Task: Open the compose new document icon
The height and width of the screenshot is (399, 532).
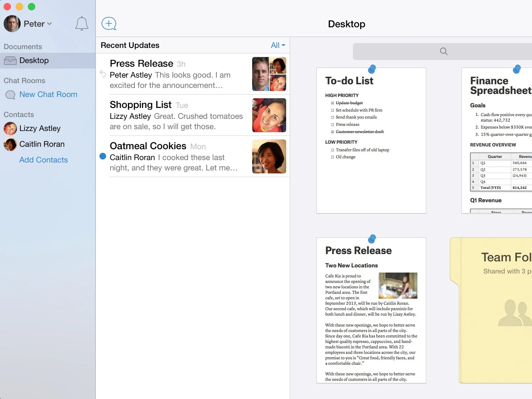Action: pos(109,23)
